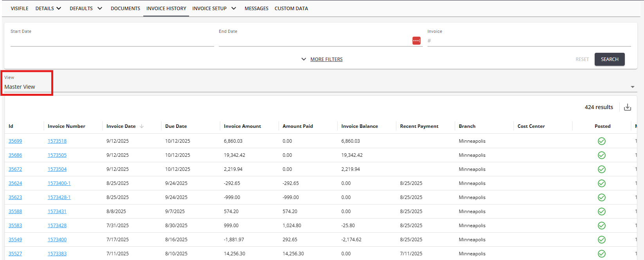Screen dimensions: 644x260
Task: Select invoice balance -2,174.62 cell
Action: tap(352, 240)
